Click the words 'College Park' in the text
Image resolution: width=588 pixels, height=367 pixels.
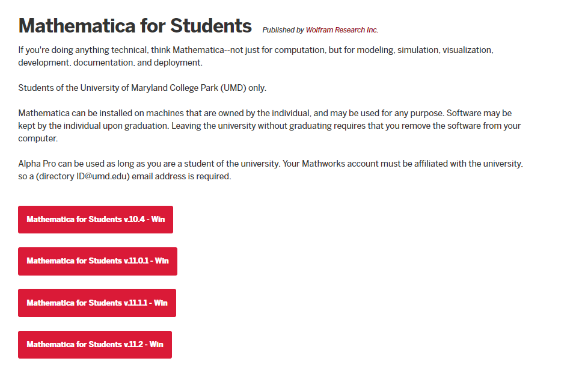[x=192, y=88]
